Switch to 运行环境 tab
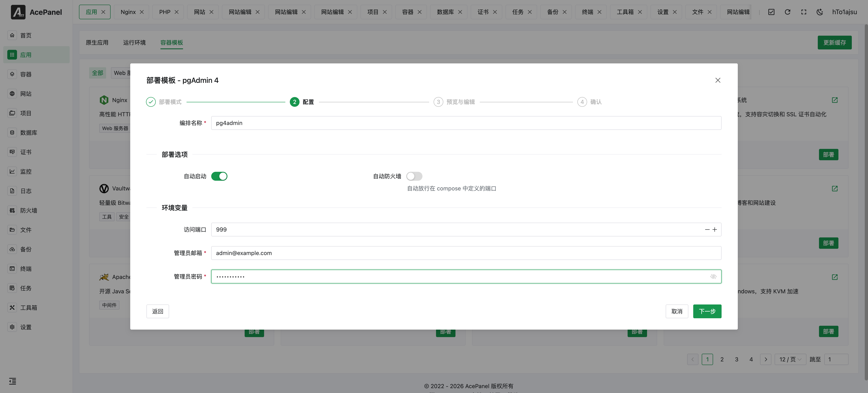This screenshot has height=393, width=868. pyautogui.click(x=134, y=43)
